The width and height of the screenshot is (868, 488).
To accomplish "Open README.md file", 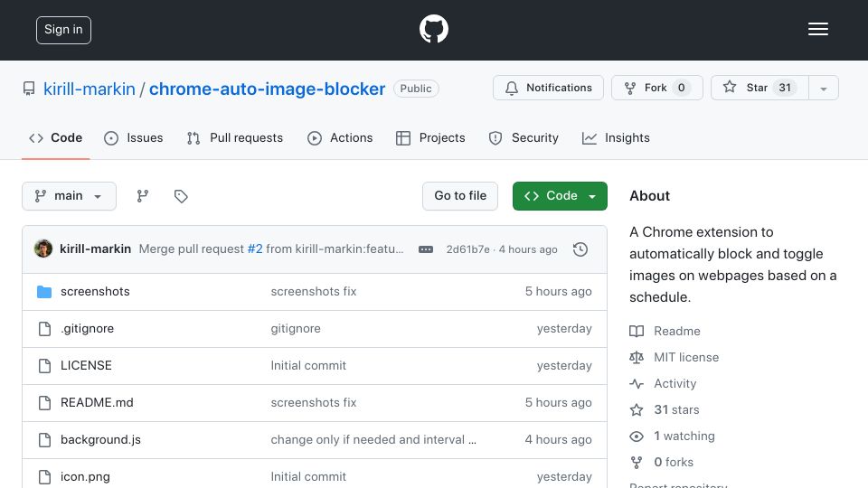I will click(97, 403).
